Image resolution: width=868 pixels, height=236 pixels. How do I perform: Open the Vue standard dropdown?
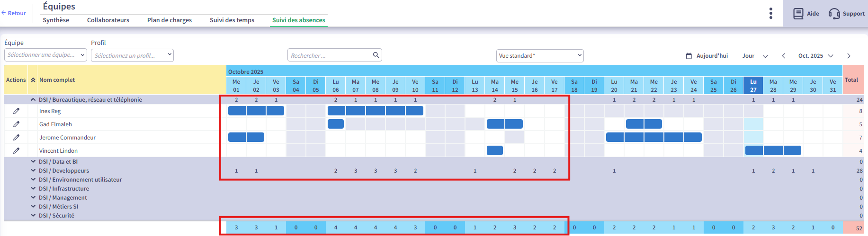540,56
